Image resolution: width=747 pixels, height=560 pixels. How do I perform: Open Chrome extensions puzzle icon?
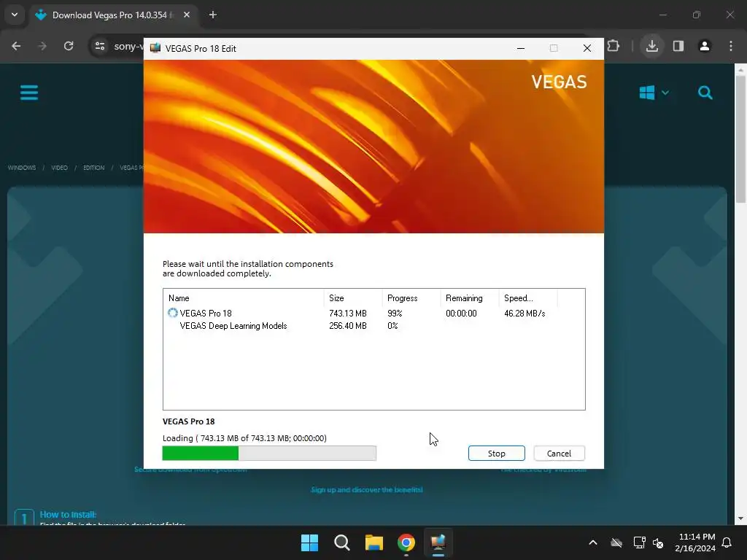coord(614,46)
